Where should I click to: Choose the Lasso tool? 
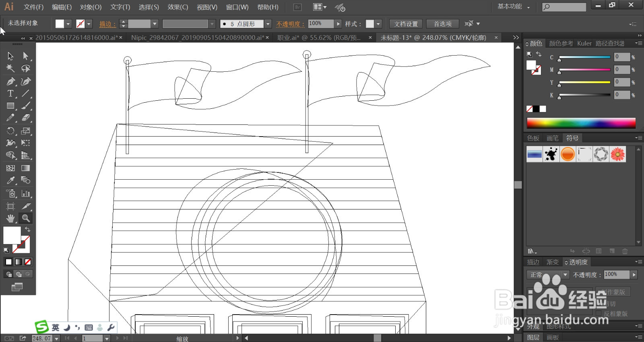click(26, 68)
